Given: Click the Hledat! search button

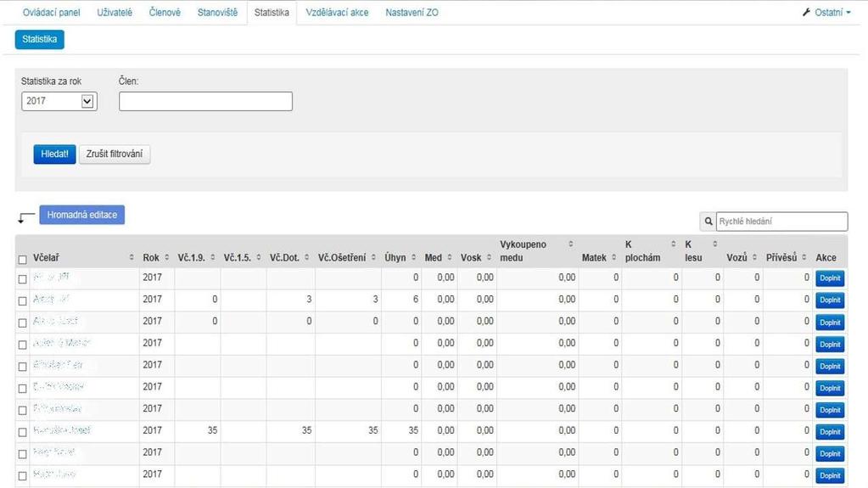Looking at the screenshot, I should 54,154.
